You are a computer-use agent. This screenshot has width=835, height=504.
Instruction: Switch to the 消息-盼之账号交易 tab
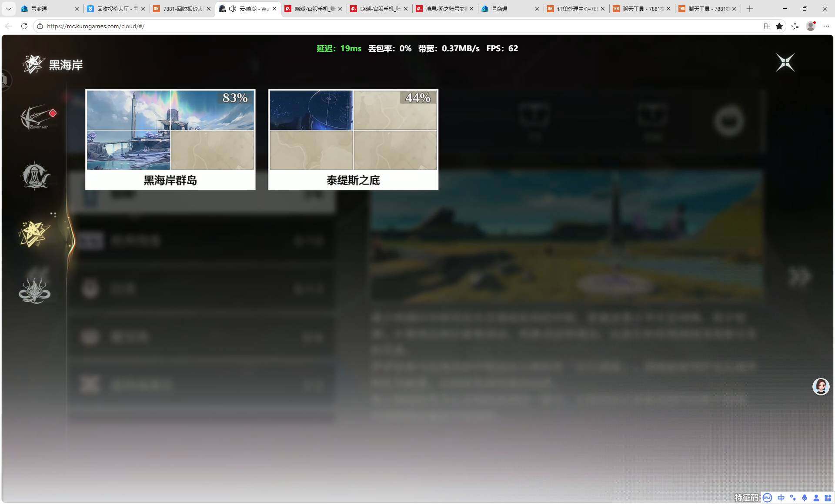coord(445,9)
